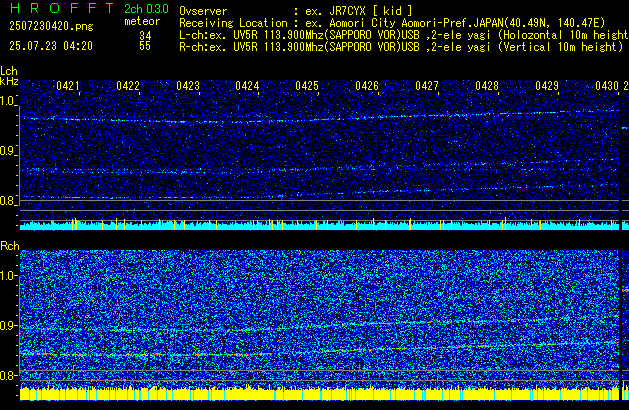Viewport: 629px width, 410px height.
Task: Click meteor count value 34
Action: pos(145,36)
